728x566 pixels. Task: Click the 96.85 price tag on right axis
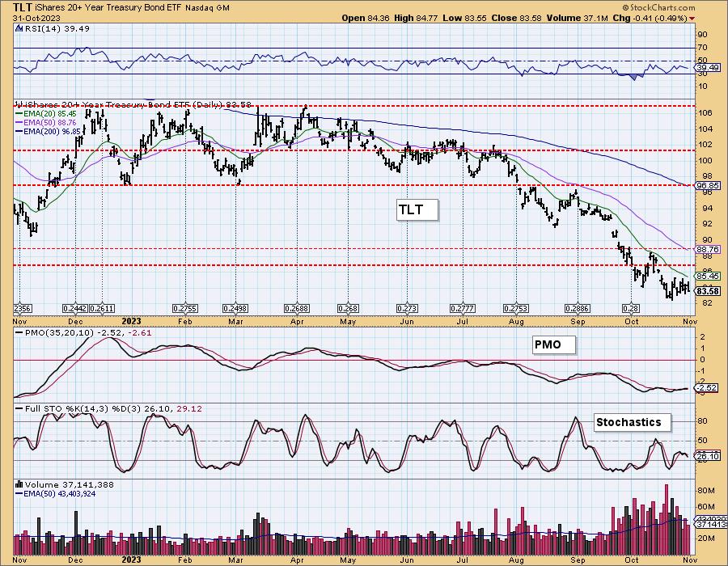pyautogui.click(x=708, y=185)
